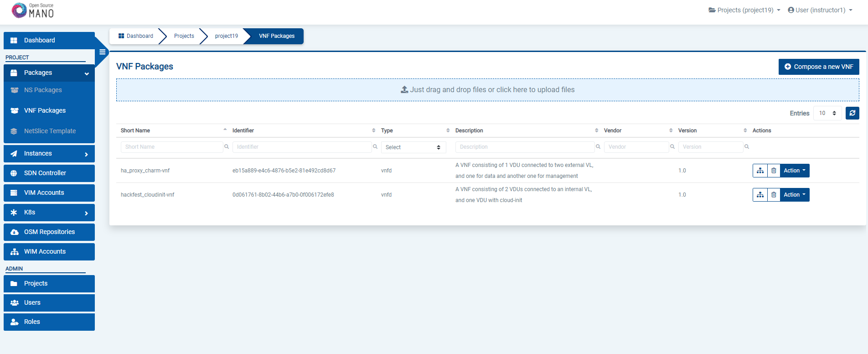This screenshot has width=868, height=354.
Task: Click Compose a new VNF button
Action: (x=819, y=67)
